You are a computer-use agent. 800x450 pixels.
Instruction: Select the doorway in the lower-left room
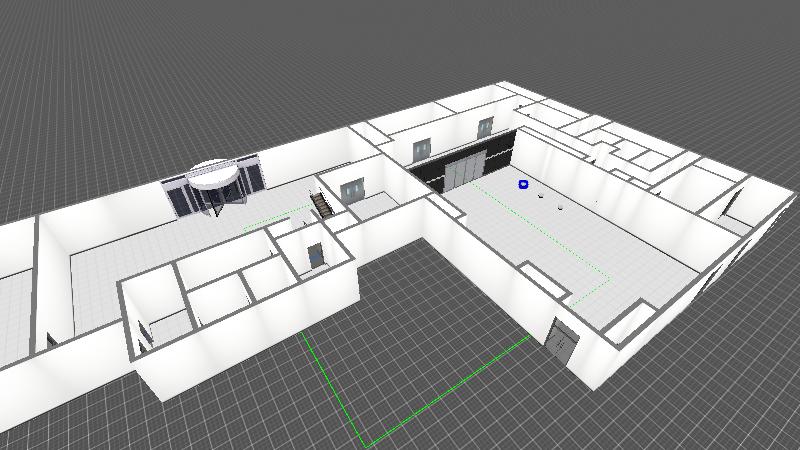point(143,337)
